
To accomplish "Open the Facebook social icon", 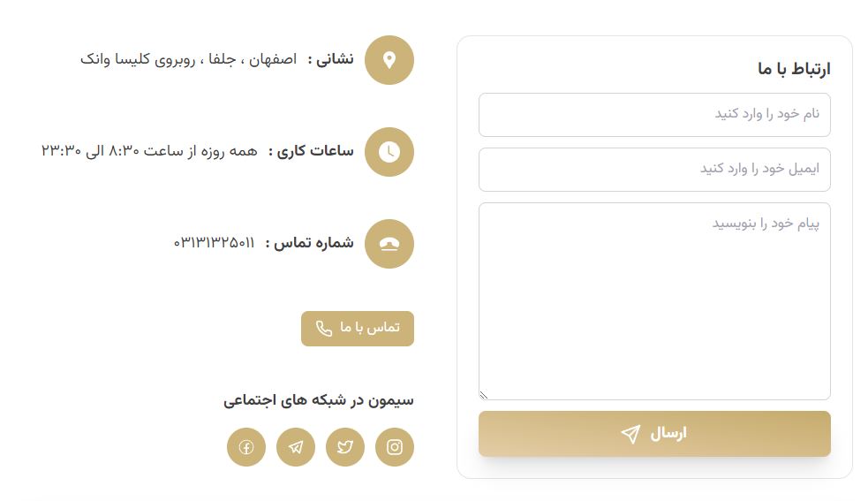I will pyautogui.click(x=246, y=447).
